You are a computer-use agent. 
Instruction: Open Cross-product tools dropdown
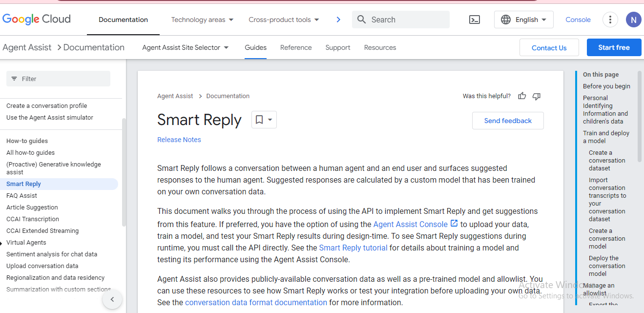(284, 20)
